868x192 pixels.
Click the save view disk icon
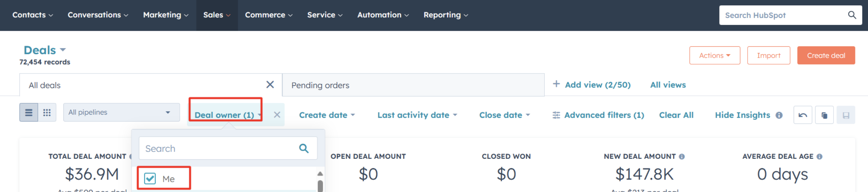pos(846,115)
